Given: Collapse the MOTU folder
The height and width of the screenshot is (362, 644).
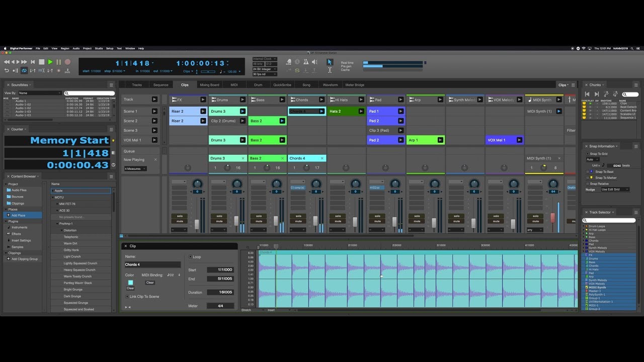Looking at the screenshot, I should coord(53,198).
